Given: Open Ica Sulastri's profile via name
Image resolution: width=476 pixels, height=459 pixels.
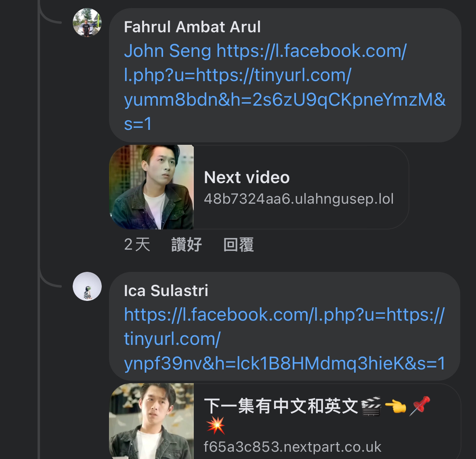Looking at the screenshot, I should coord(165,290).
